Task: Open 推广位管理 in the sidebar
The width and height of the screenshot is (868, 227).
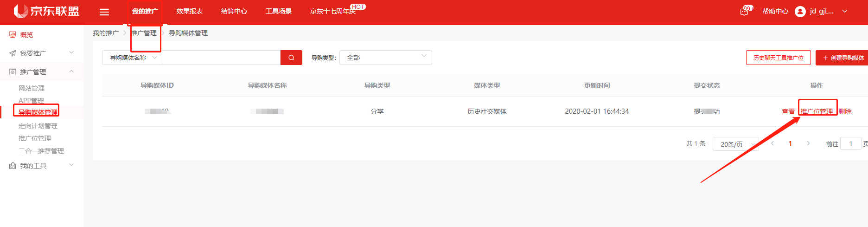Action: point(35,138)
